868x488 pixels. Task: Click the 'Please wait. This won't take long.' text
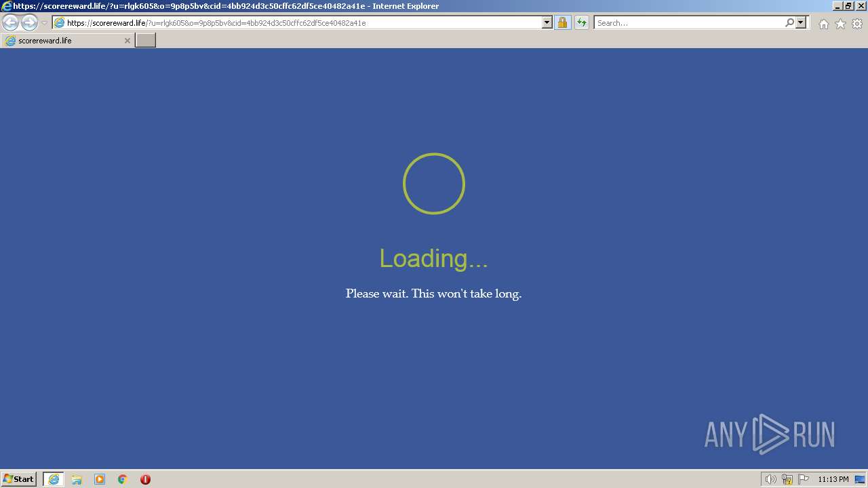click(433, 293)
